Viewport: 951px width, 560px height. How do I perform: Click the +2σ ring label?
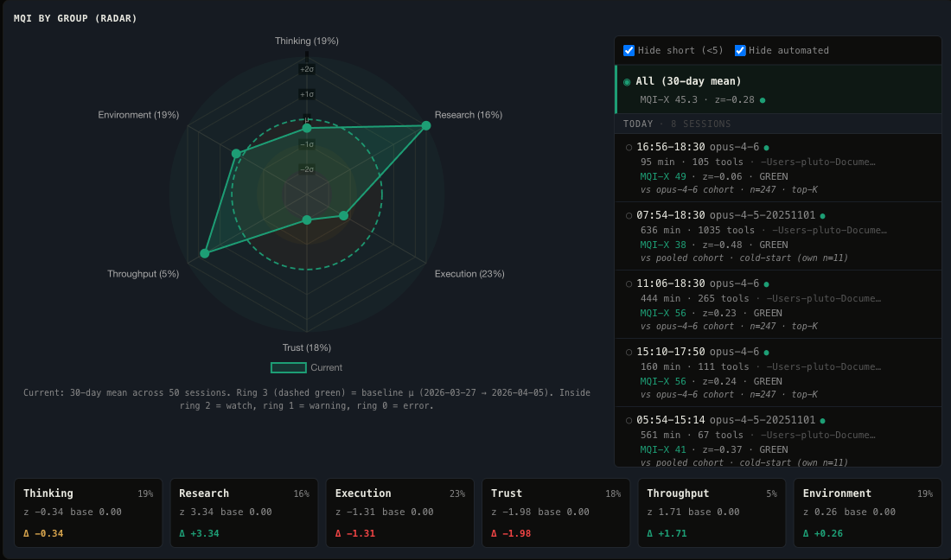(307, 69)
